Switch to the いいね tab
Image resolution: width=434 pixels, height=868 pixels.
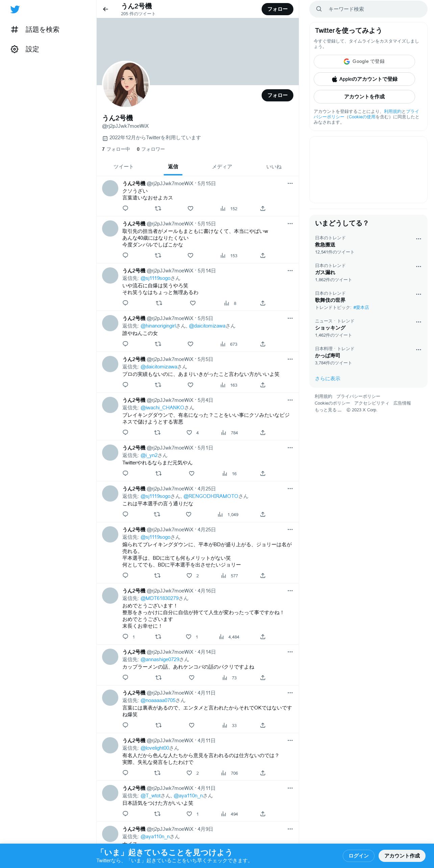pyautogui.click(x=274, y=167)
